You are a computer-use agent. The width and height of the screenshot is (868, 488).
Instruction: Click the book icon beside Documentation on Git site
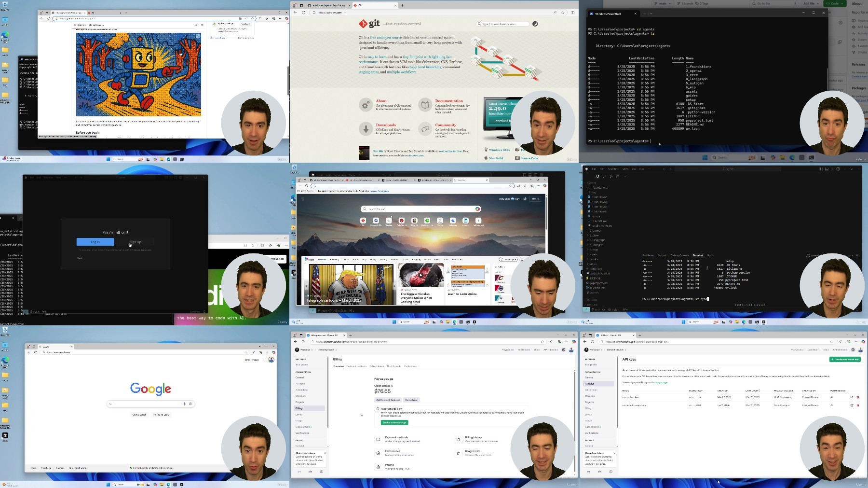[x=425, y=105]
